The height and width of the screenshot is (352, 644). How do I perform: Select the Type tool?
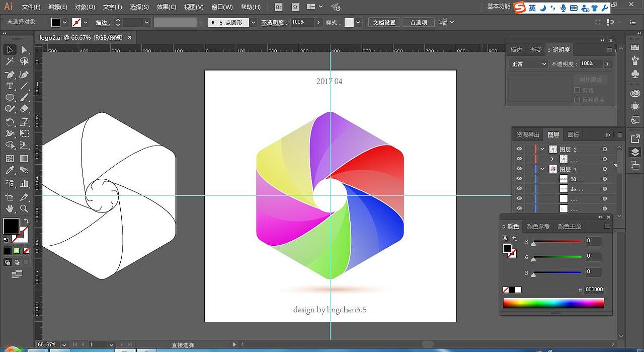pos(10,86)
